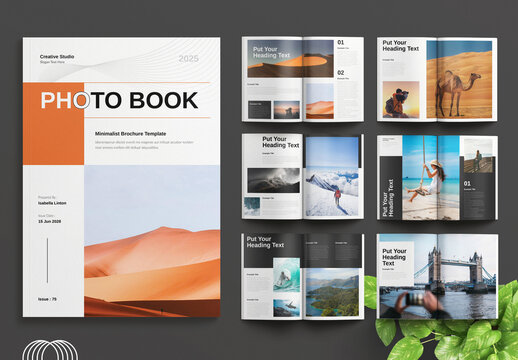
Task: Click the '01' number on beach spread
Action: [x=467, y=183]
